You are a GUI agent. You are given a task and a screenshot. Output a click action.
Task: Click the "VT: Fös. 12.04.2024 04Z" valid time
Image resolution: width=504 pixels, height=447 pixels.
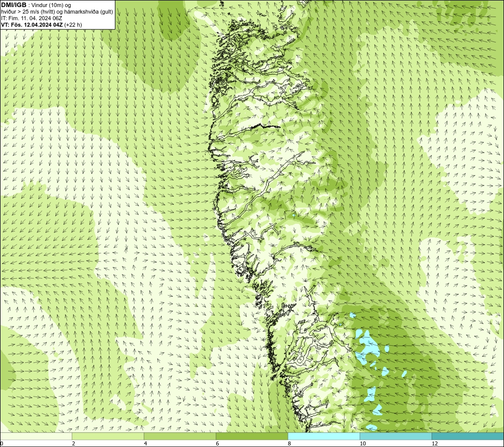coord(32,25)
